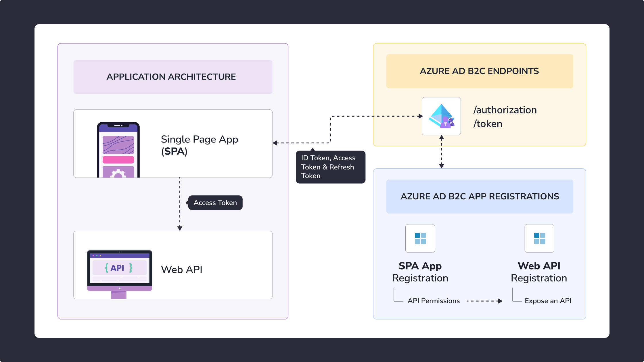Select the AZURE AD B2C APP REGISTRATIONS header
This screenshot has height=362, width=644.
480,197
